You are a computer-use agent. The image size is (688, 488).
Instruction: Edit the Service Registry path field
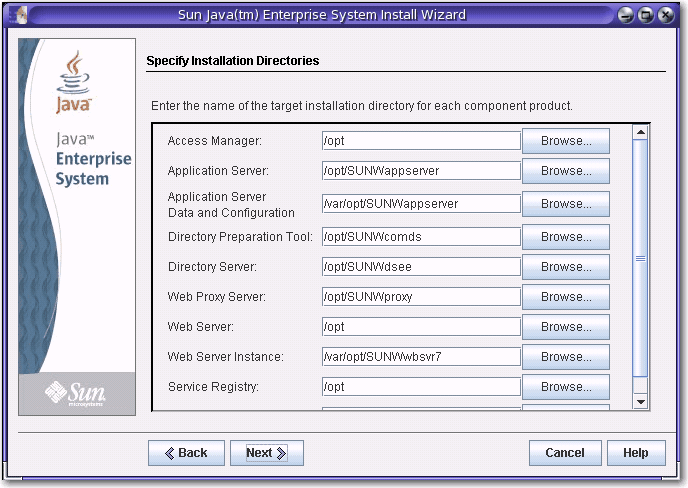click(421, 387)
